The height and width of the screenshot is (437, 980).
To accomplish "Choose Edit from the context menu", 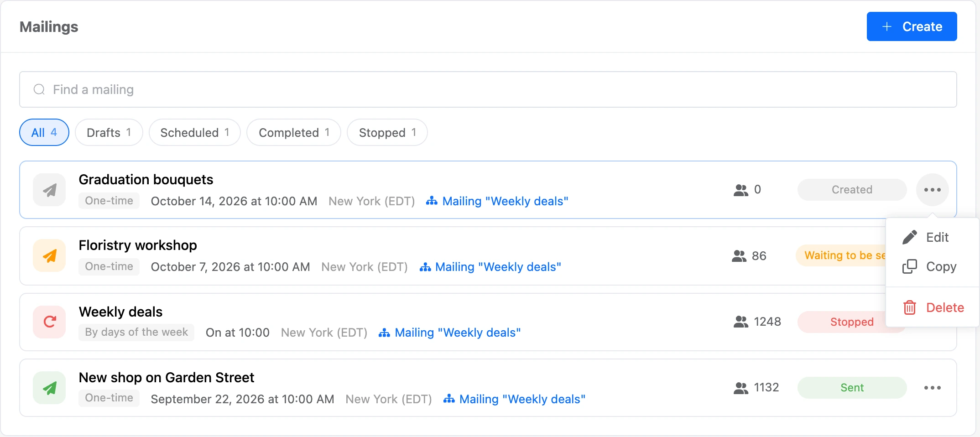I will tap(933, 237).
